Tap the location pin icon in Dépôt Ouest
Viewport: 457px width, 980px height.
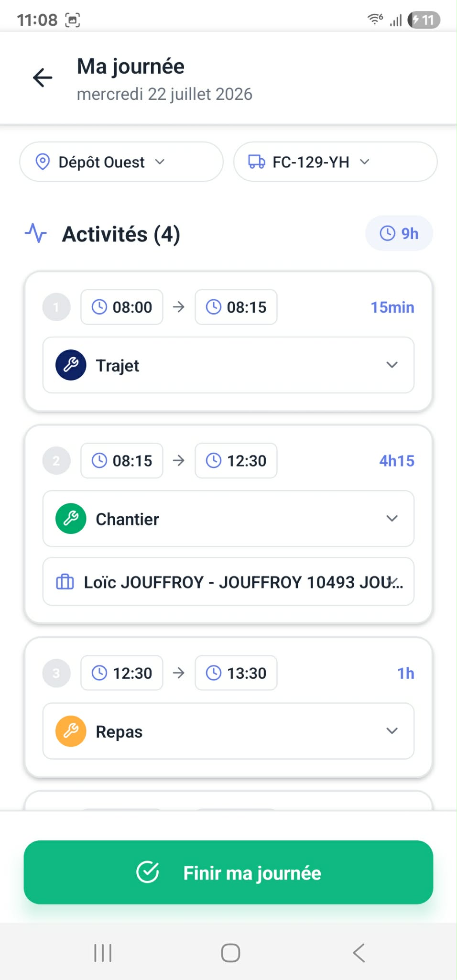[x=43, y=162]
